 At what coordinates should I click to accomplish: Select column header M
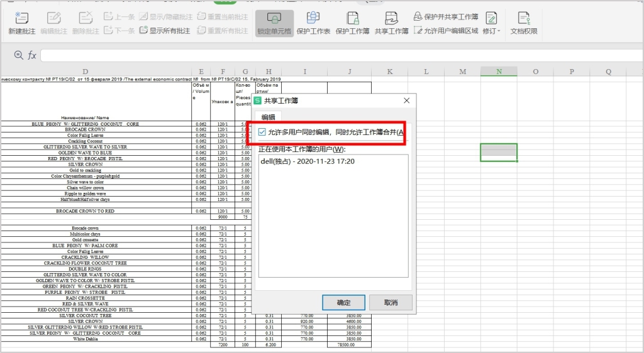463,72
